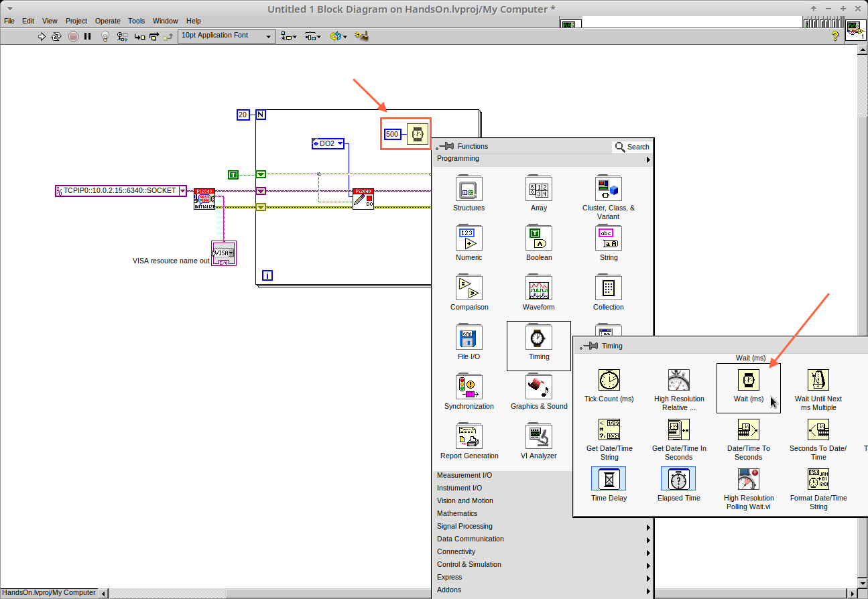Viewport: 868px width, 599px height.
Task: Open the Align Objects dropdown
Action: point(289,36)
